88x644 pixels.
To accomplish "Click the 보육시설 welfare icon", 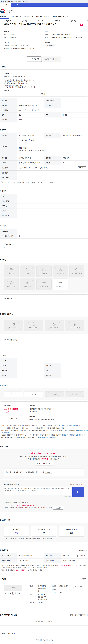I will (44, 284).
